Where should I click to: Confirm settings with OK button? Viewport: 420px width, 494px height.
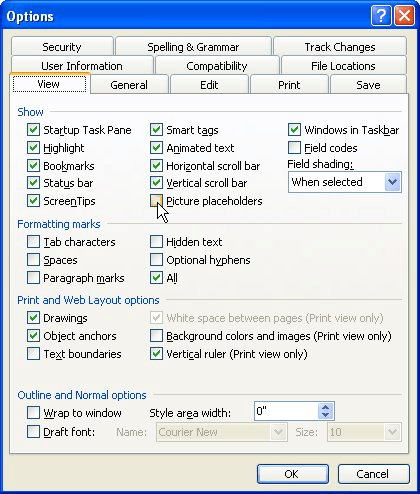coord(293,474)
